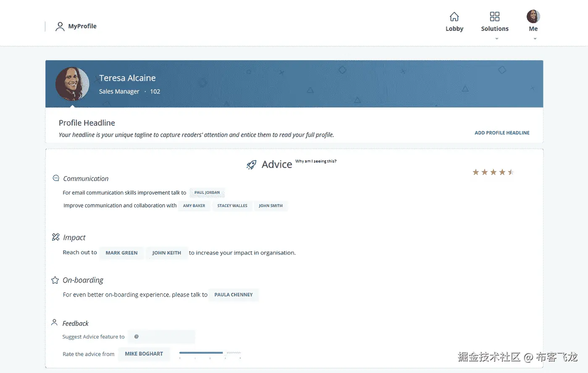Click the Me avatar in header

click(x=533, y=16)
